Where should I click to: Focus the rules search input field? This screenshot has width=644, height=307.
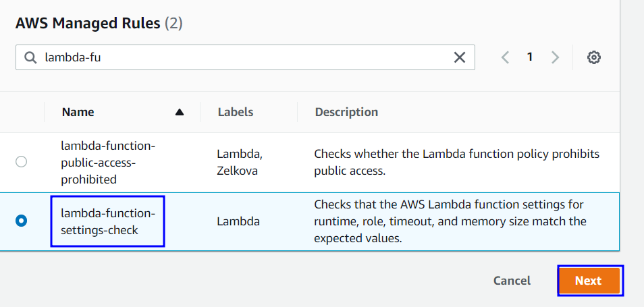pyautogui.click(x=243, y=58)
